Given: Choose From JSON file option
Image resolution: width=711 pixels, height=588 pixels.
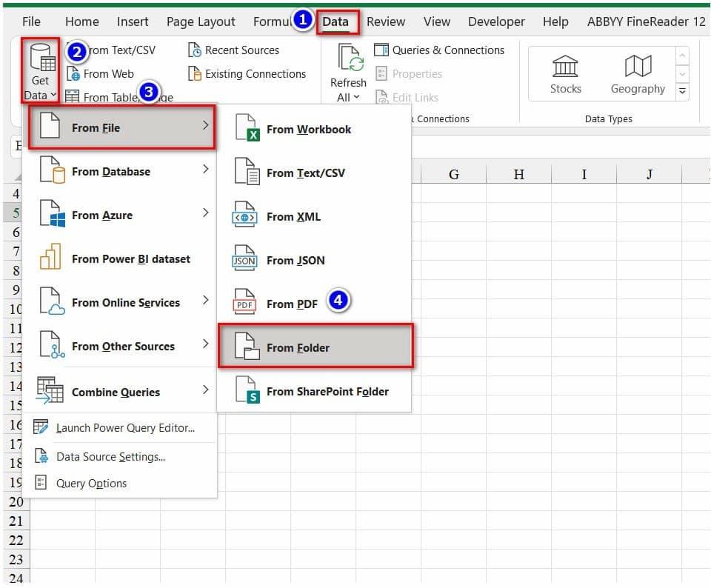Looking at the screenshot, I should point(295,261).
